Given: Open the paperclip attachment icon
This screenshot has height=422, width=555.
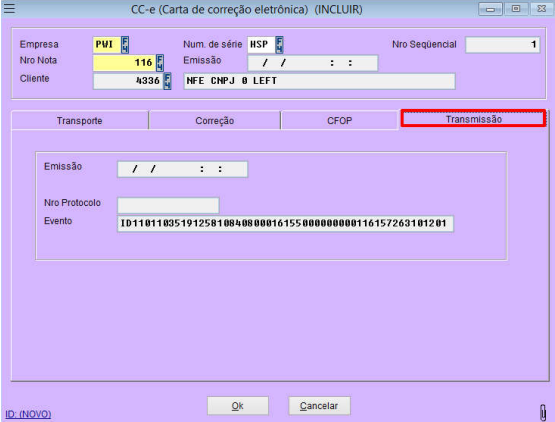Looking at the screenshot, I should click(543, 412).
